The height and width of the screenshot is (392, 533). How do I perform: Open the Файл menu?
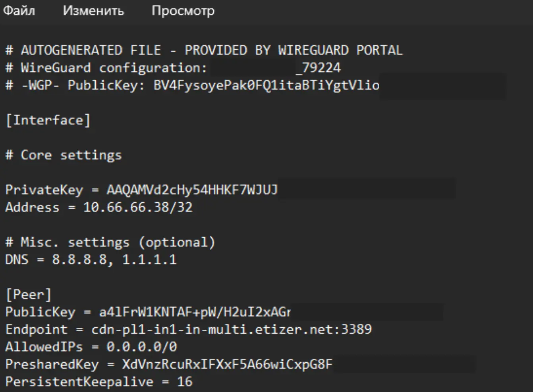pos(19,10)
